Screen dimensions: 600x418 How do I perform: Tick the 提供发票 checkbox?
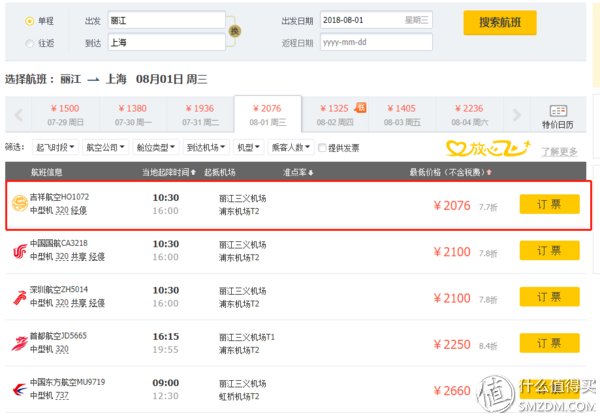(322, 147)
